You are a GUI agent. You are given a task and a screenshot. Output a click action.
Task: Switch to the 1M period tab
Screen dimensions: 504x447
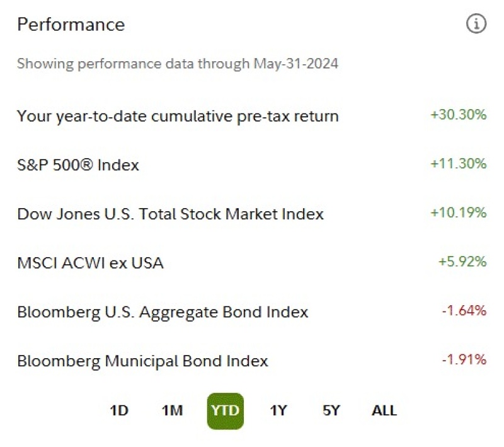pos(172,410)
